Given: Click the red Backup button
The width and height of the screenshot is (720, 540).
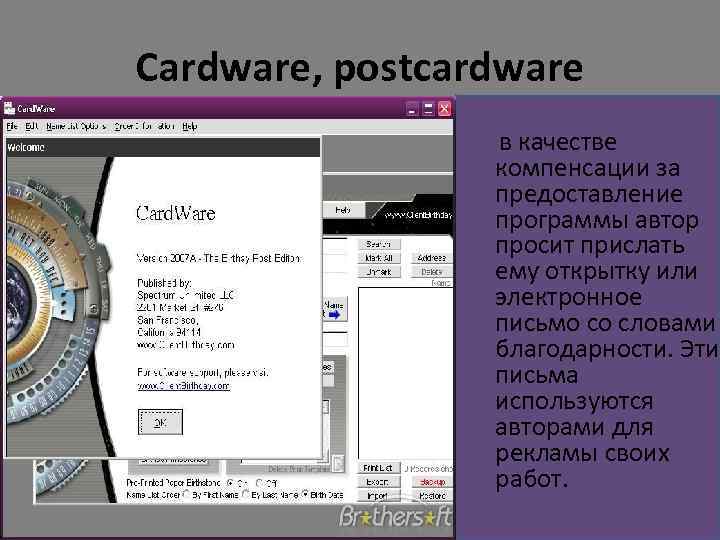Looking at the screenshot, I should tap(432, 482).
